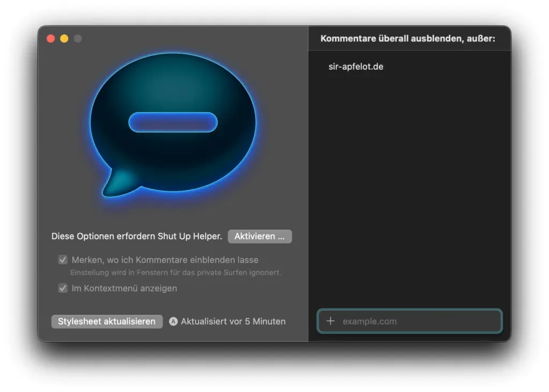Click the plus icon in the domain field
The width and height of the screenshot is (549, 392).
(x=331, y=321)
